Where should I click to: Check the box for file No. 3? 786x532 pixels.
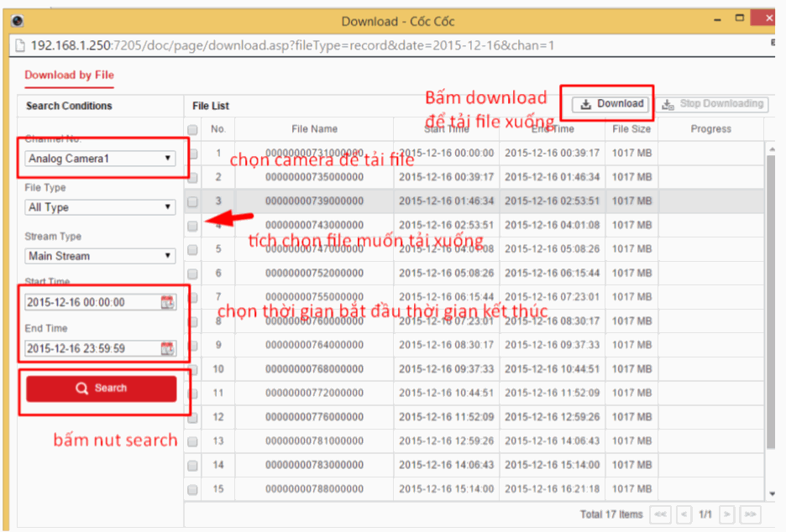click(192, 202)
